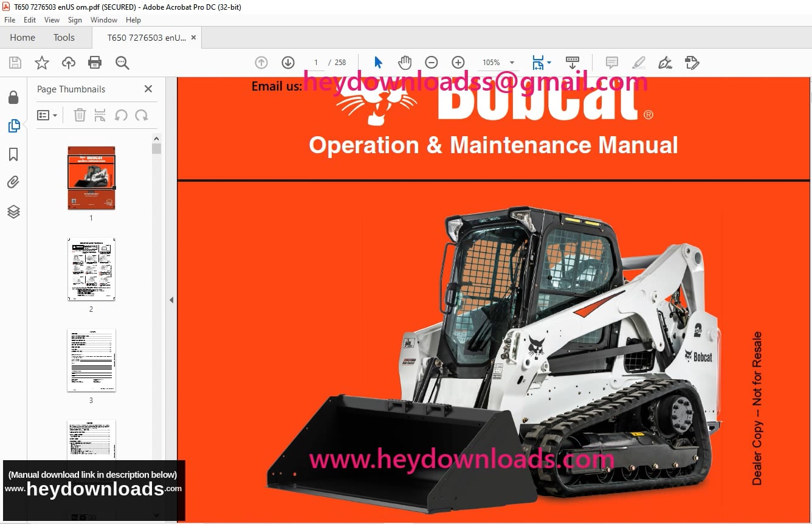Open the Bookmarks panel icon
Viewport: 812px width, 524px height.
13,154
